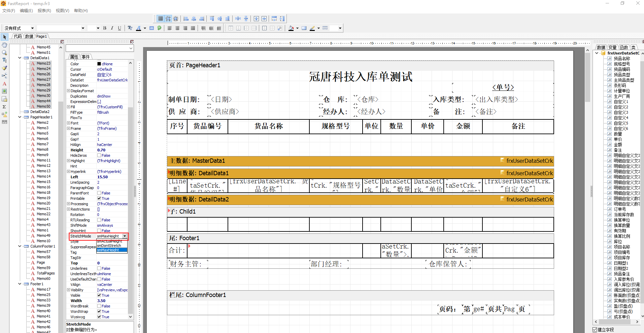The width and height of the screenshot is (644, 333).
Task: Switch to the 事件 tab
Action: coord(86,57)
